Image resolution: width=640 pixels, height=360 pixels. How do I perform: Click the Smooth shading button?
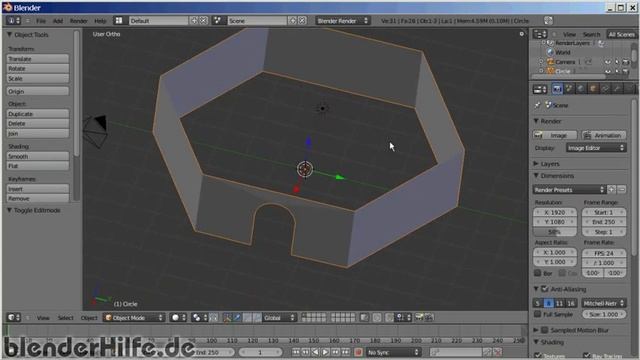[x=38, y=156]
